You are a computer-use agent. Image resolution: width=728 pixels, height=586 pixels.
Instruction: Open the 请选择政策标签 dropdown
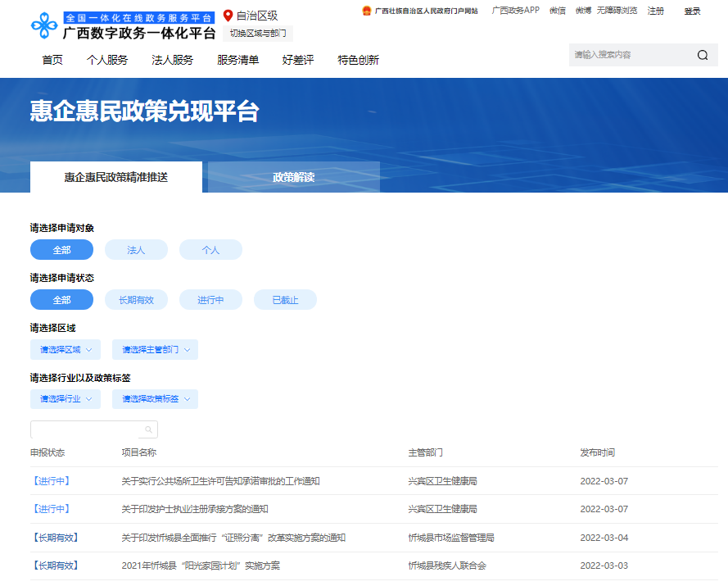coord(155,399)
